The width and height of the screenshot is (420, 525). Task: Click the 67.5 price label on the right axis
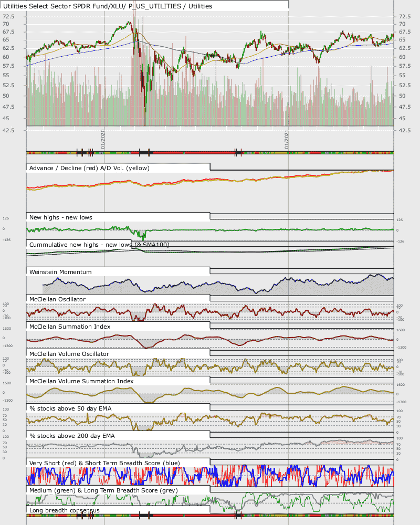coord(405,32)
